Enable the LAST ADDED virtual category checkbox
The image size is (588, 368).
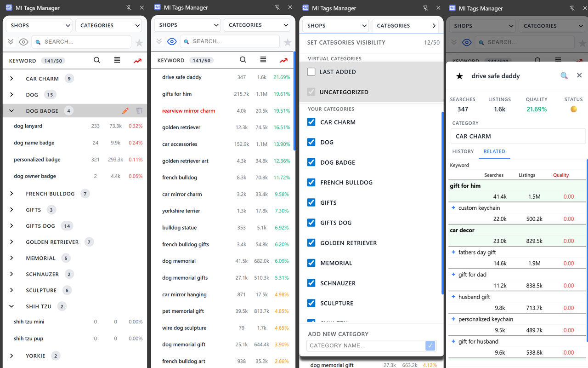click(x=311, y=72)
